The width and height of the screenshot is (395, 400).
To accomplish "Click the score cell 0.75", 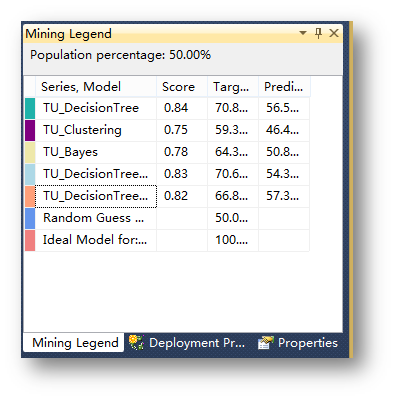I will pos(182,130).
